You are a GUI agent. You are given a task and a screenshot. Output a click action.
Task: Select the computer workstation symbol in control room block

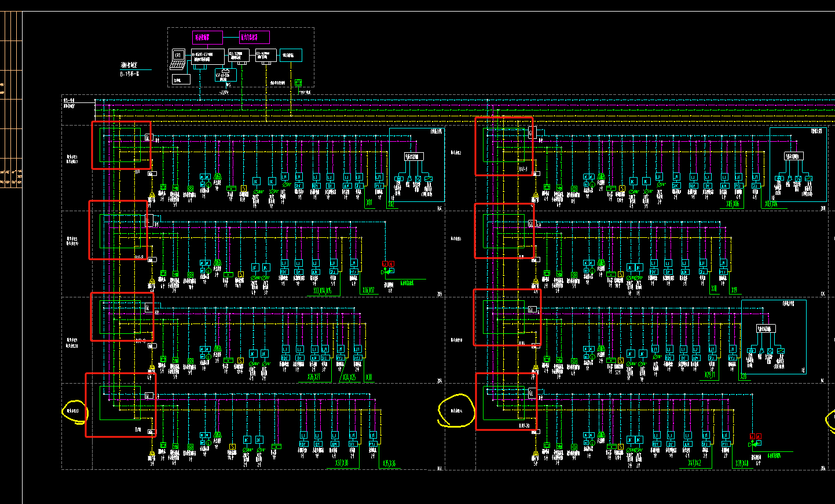[x=178, y=59]
